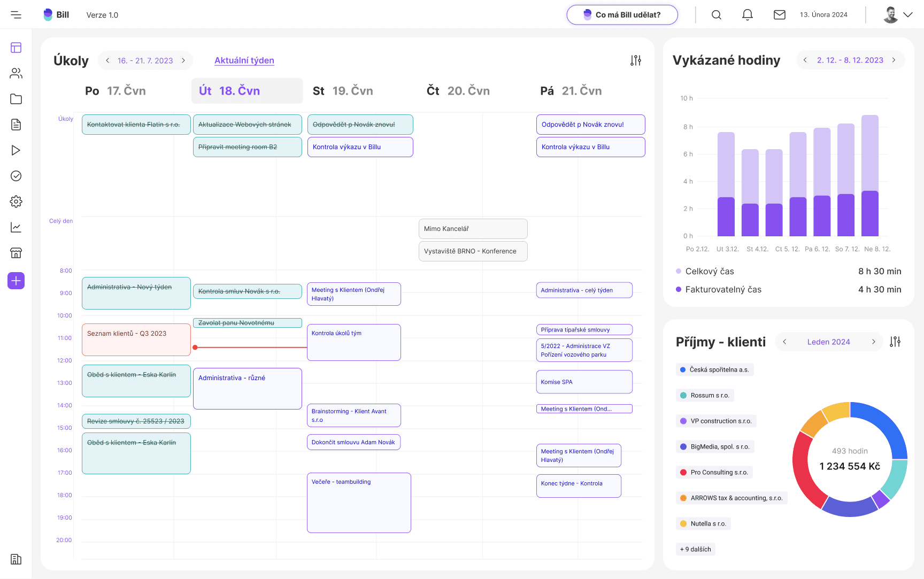Image resolution: width=924 pixels, height=579 pixels.
Task: Go to next week in Vykázané hodiny
Action: 894,60
